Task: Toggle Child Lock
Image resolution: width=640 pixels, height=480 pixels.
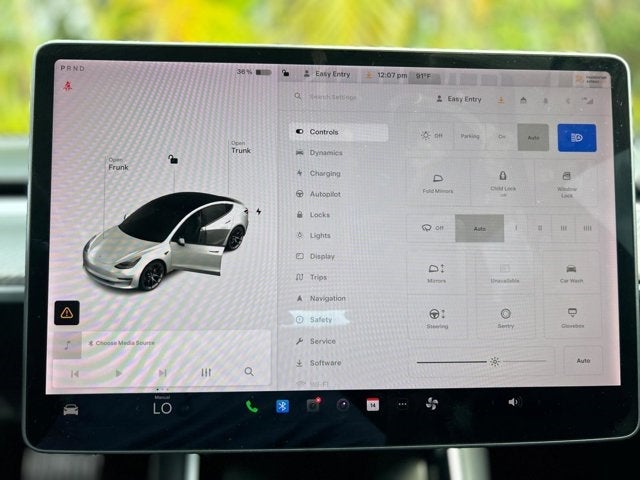Action: pyautogui.click(x=503, y=183)
